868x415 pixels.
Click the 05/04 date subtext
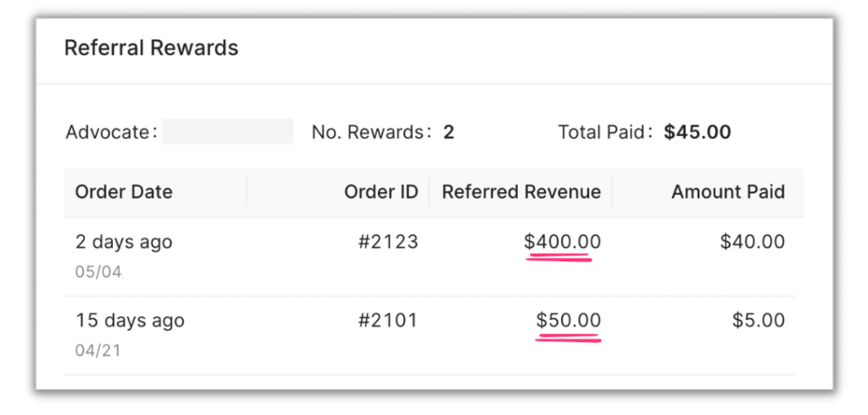click(x=98, y=272)
